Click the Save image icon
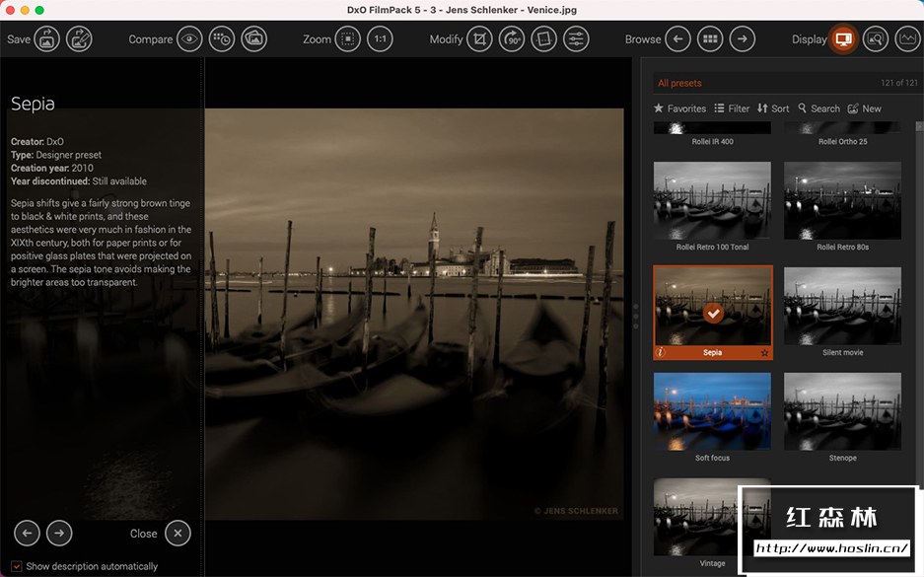This screenshot has width=924, height=577. 47,39
